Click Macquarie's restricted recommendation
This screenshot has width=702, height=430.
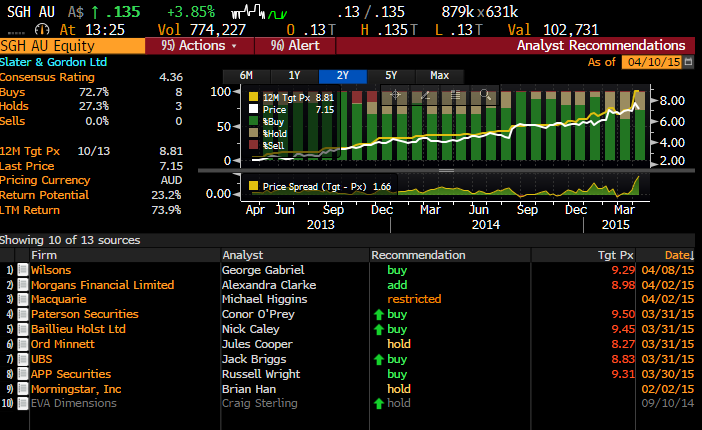coord(414,299)
